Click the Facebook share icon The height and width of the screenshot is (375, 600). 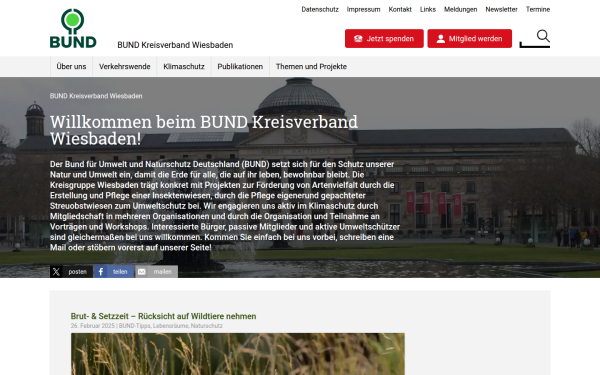click(101, 272)
